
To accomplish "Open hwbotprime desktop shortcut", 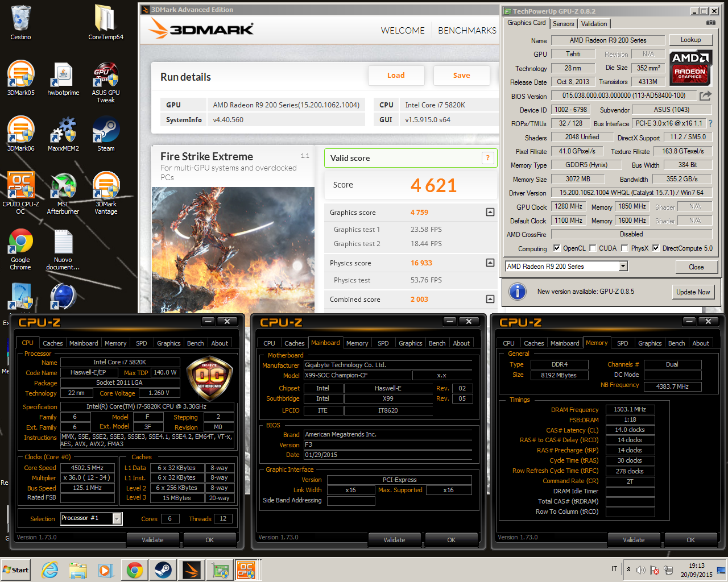I will tap(63, 78).
